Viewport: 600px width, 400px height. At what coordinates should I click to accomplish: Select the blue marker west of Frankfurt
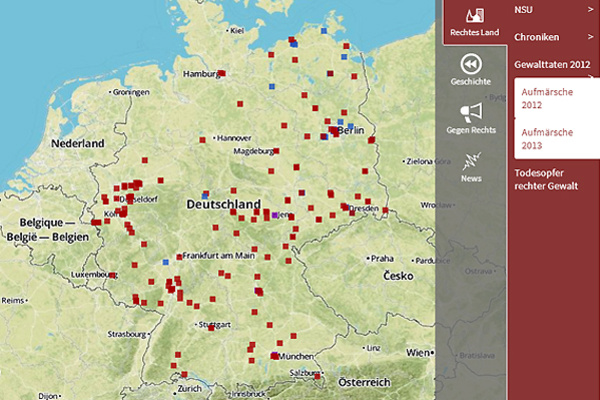[x=165, y=260]
